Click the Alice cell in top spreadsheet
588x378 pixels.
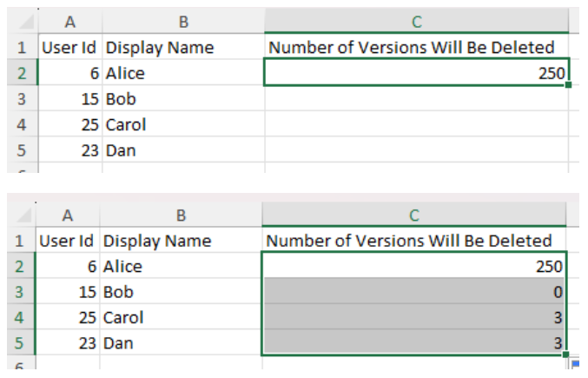pyautogui.click(x=183, y=73)
